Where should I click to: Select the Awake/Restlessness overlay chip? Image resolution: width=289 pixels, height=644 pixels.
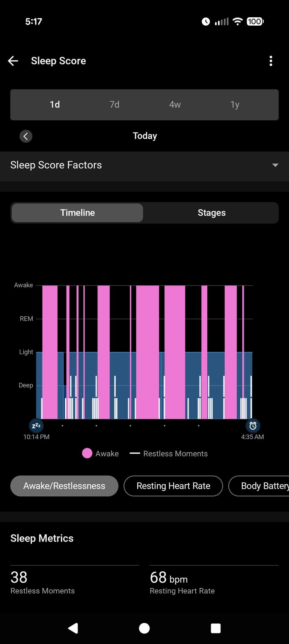point(64,486)
